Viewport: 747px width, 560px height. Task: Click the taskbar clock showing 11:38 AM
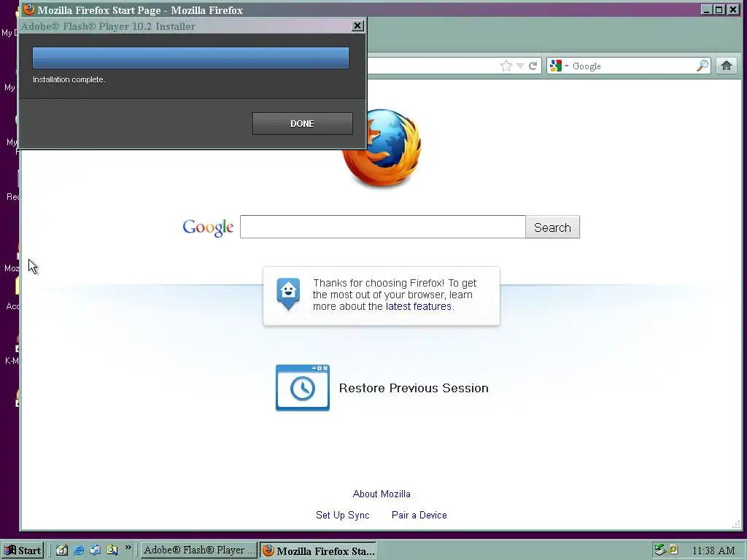(x=713, y=551)
